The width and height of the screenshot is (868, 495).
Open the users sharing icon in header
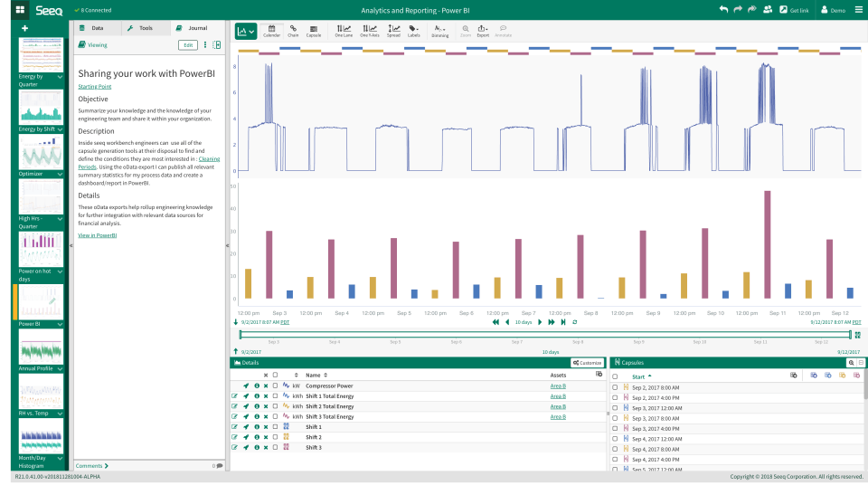click(768, 9)
